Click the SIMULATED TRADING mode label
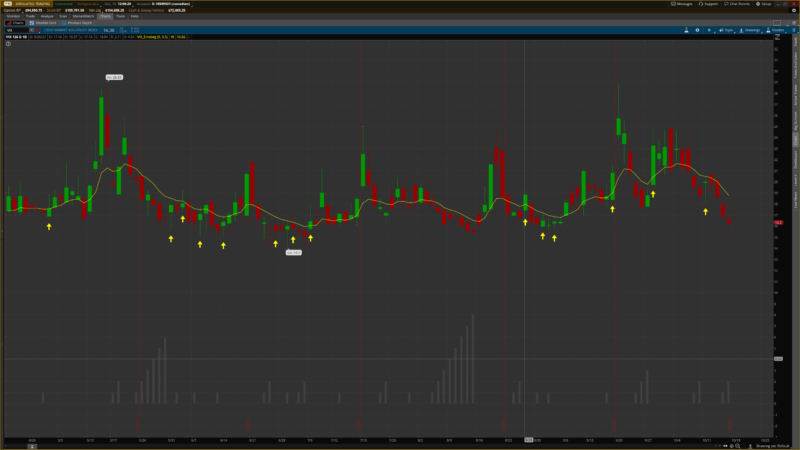This screenshot has width=800, height=450. pos(33,4)
